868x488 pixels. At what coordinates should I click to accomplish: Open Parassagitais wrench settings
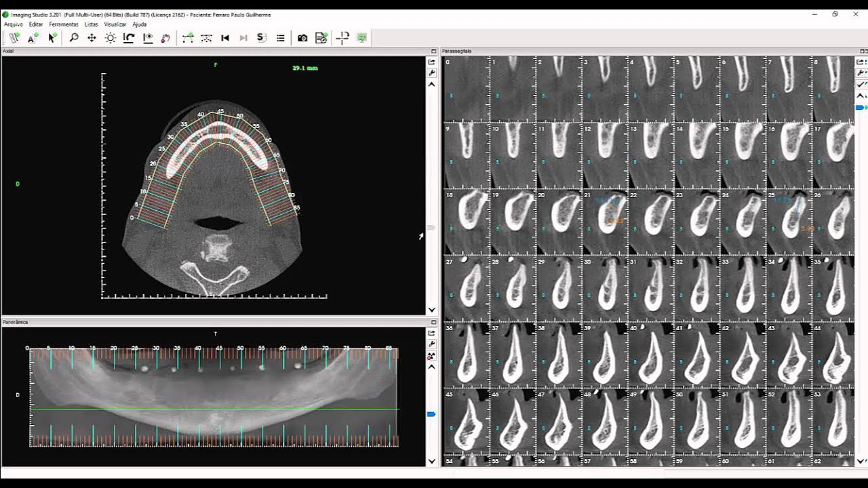(861, 73)
